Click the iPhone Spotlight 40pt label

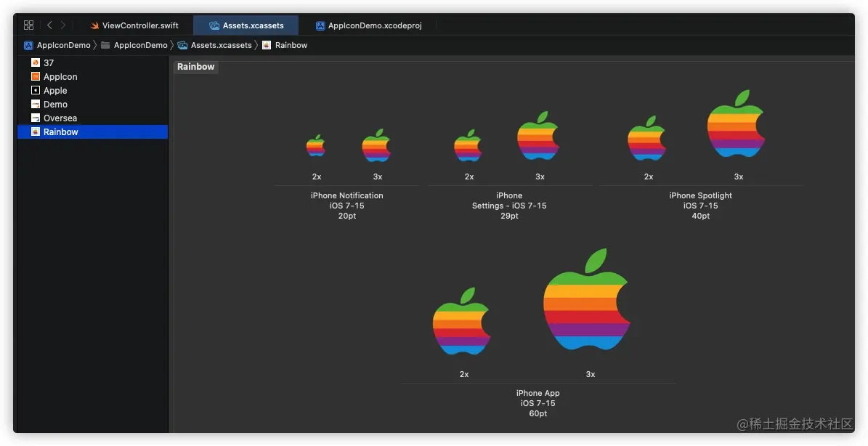700,206
